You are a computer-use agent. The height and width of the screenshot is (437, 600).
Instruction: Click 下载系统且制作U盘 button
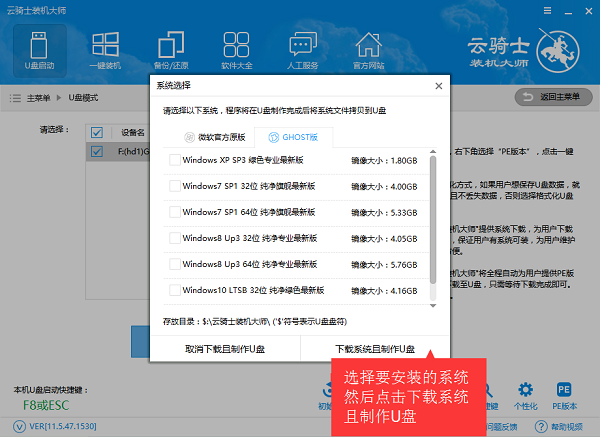[x=373, y=349]
